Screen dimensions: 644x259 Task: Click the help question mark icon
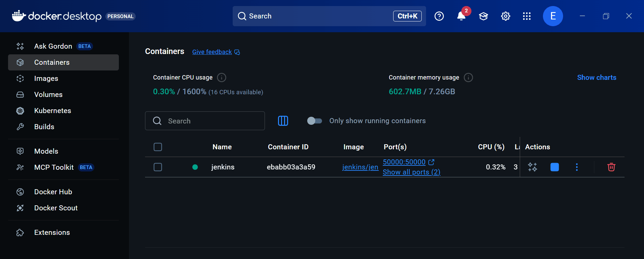coord(439,16)
